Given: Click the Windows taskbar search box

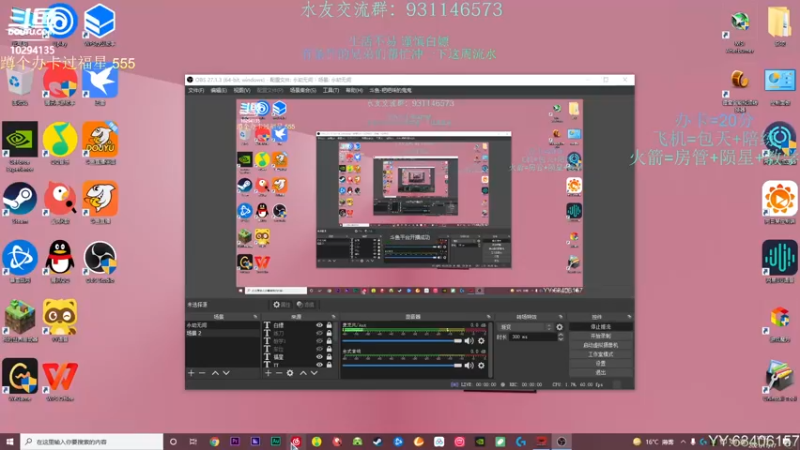Looking at the screenshot, I should 92,442.
